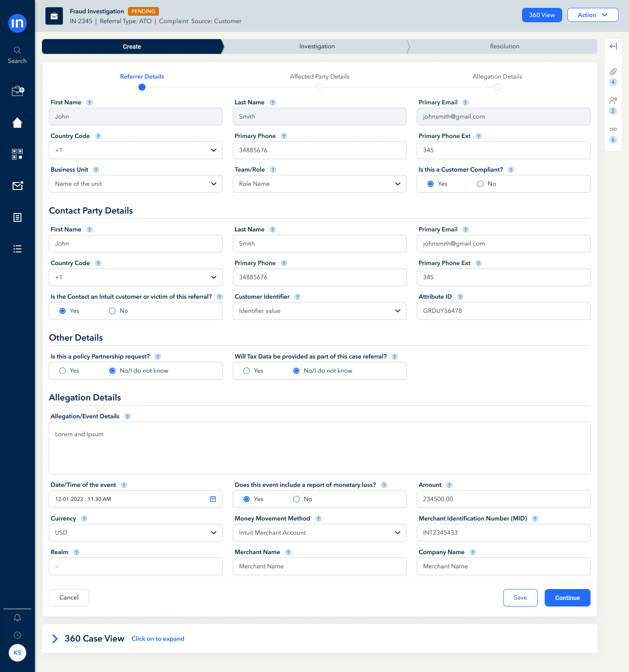Screen dimensions: 629x672
Task: Click help icon next to Attribute ID
Action: tap(460, 297)
